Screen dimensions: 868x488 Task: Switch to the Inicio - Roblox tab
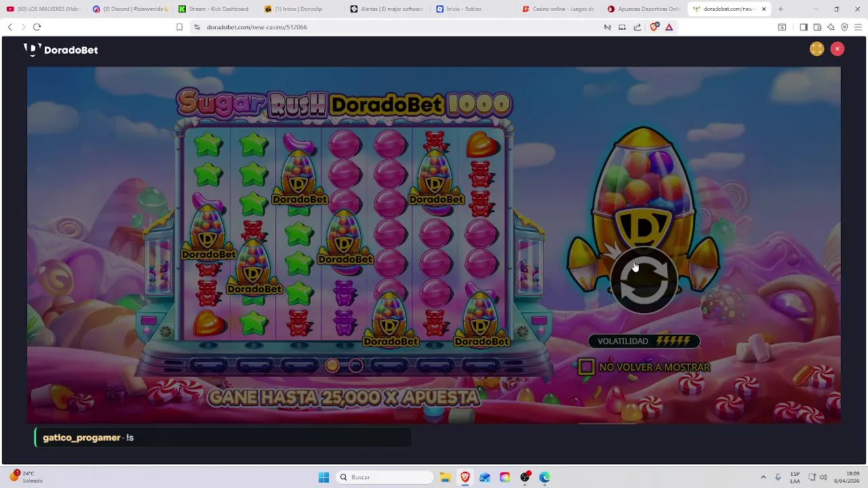474,9
